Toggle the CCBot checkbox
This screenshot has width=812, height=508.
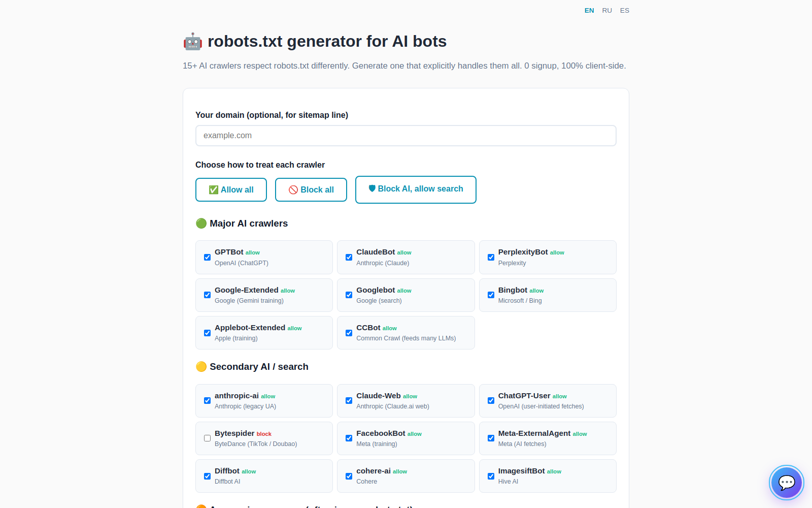349,333
